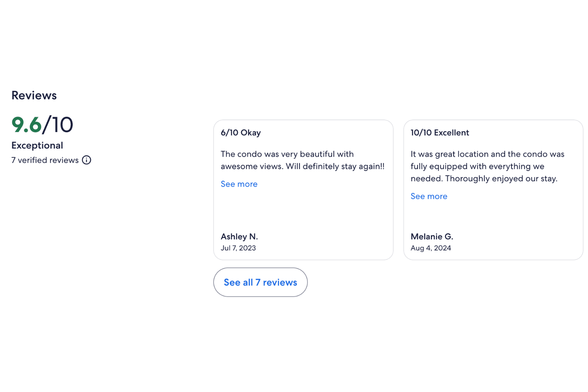The width and height of the screenshot is (588, 392).
Task: Click the Reviews section heading
Action: [34, 96]
